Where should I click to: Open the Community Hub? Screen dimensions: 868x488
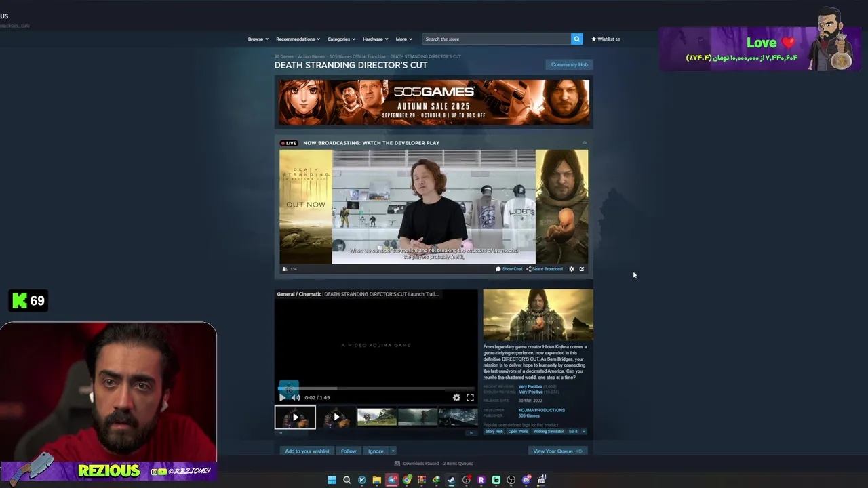point(569,64)
